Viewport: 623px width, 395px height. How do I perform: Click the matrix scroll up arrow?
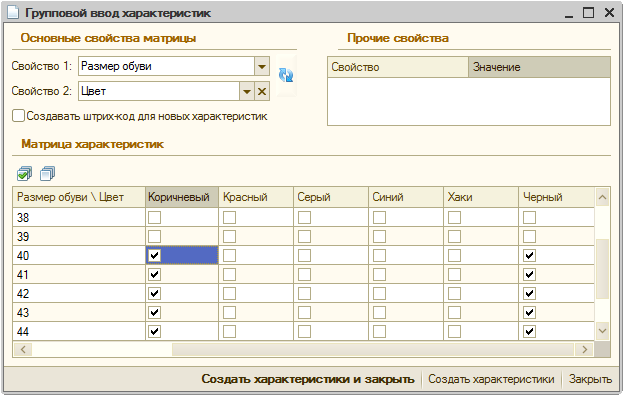tap(602, 197)
